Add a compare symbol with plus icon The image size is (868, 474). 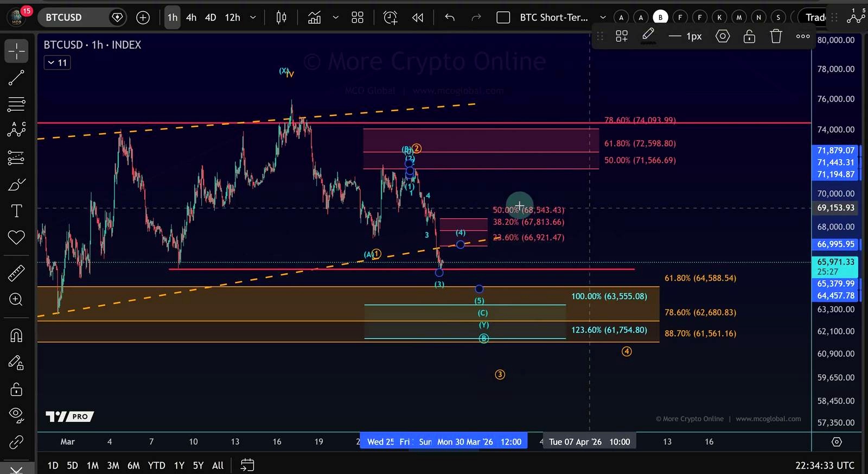(143, 17)
